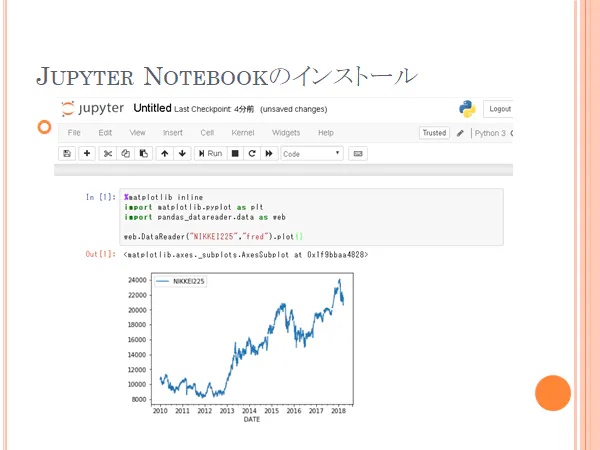
Task: Click the save and checkpoint icon
Action: click(67, 153)
